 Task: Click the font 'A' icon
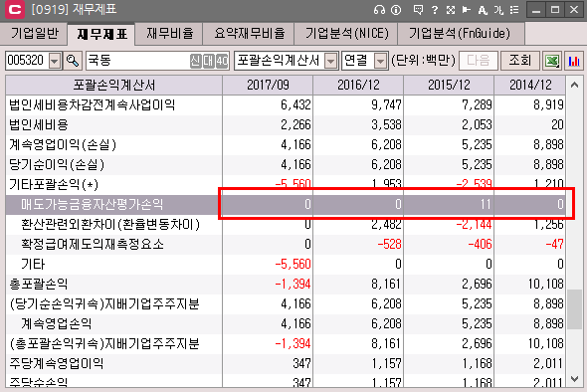(x=483, y=9)
